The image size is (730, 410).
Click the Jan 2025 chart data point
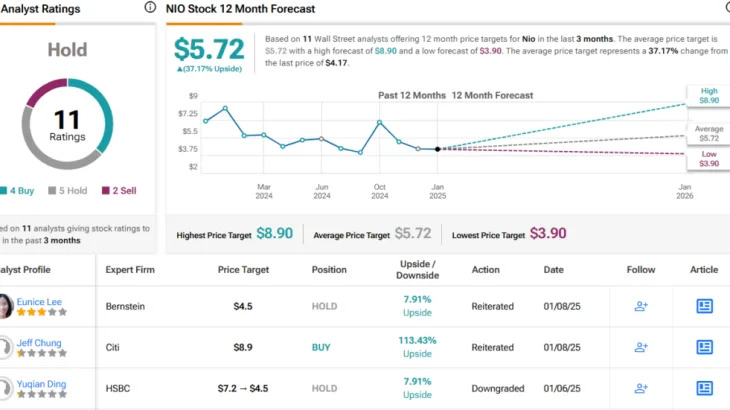click(x=438, y=149)
